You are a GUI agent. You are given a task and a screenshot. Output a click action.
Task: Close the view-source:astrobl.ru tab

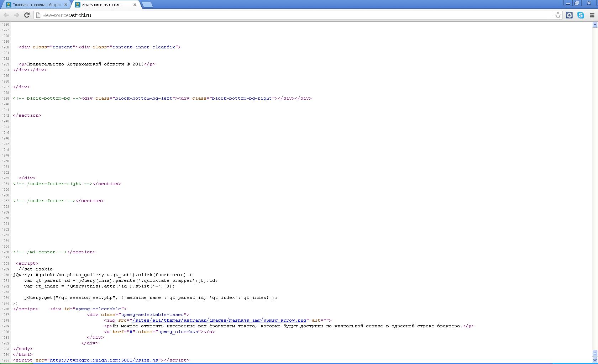click(x=135, y=5)
